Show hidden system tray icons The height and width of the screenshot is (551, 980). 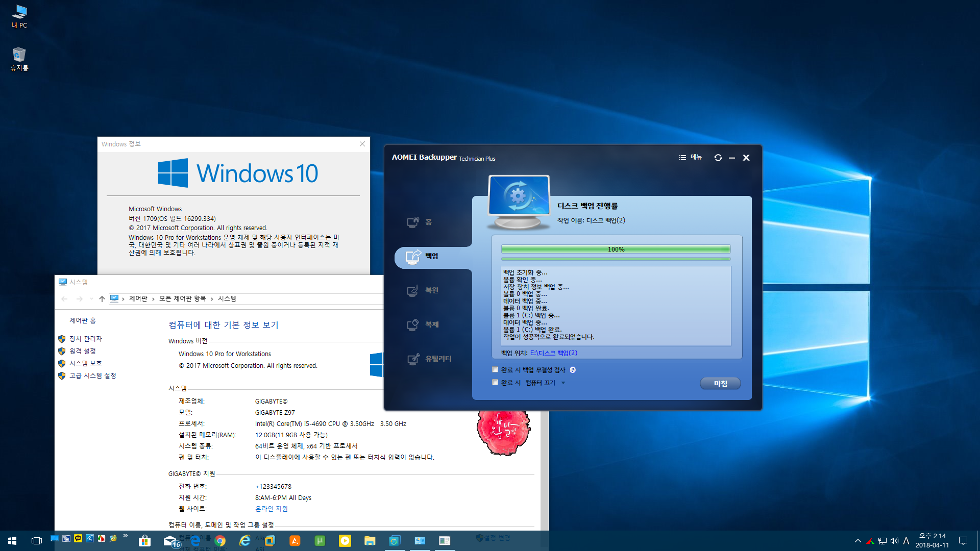[858, 541]
